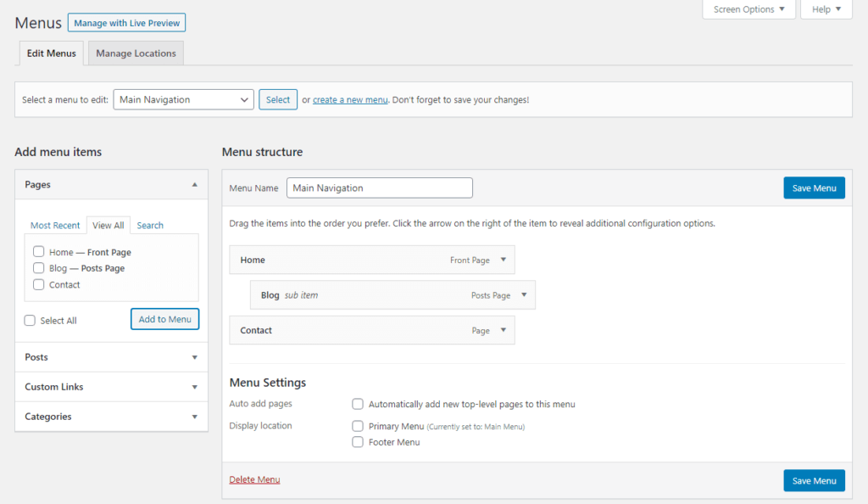Expand the Custom Links panel arrow
The image size is (868, 504).
click(x=194, y=387)
